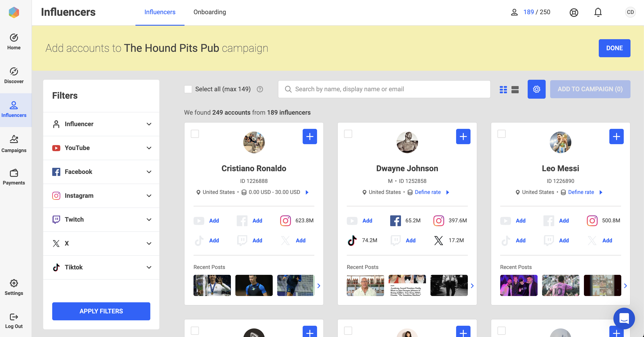Expand the Facebook filter
The width and height of the screenshot is (644, 337).
click(x=101, y=172)
